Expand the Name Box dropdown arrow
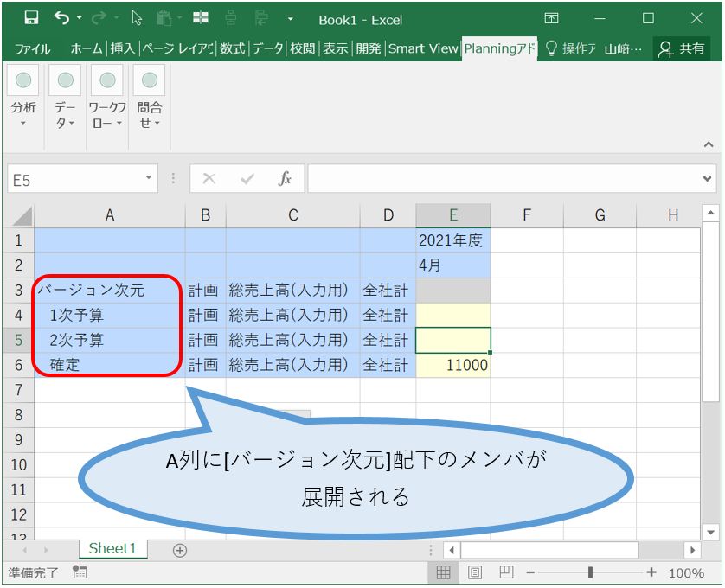Screen dimensions: 725x588 pyautogui.click(x=149, y=179)
